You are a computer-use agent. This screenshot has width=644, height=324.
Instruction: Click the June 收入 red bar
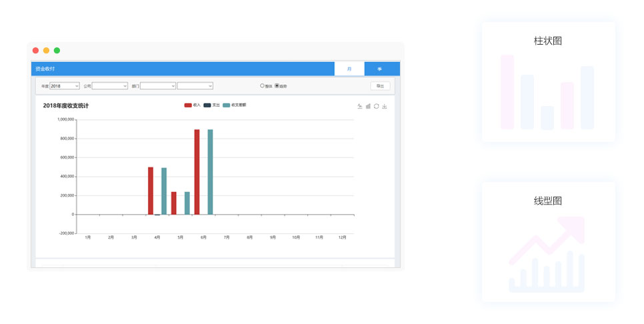click(197, 172)
